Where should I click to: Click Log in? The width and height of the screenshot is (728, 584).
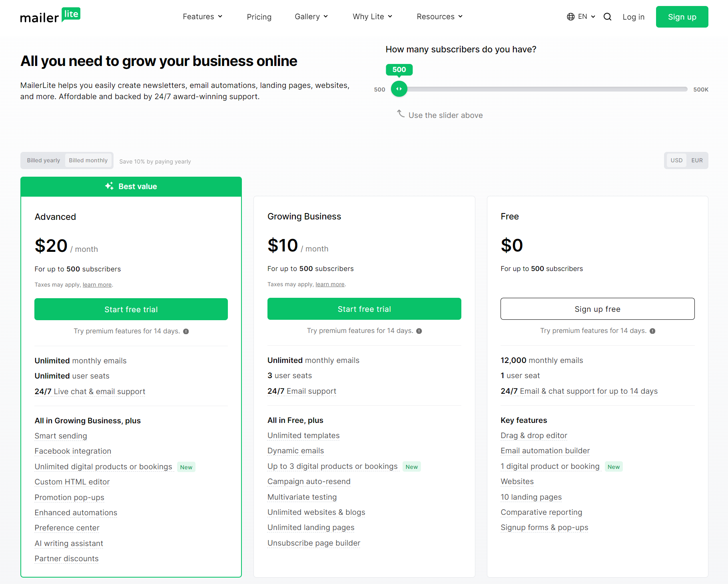(633, 17)
